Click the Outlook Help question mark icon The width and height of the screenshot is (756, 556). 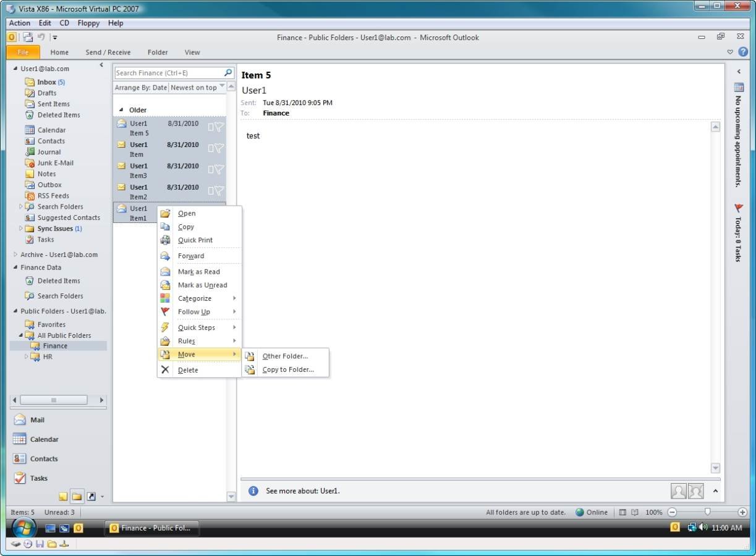[x=742, y=53]
